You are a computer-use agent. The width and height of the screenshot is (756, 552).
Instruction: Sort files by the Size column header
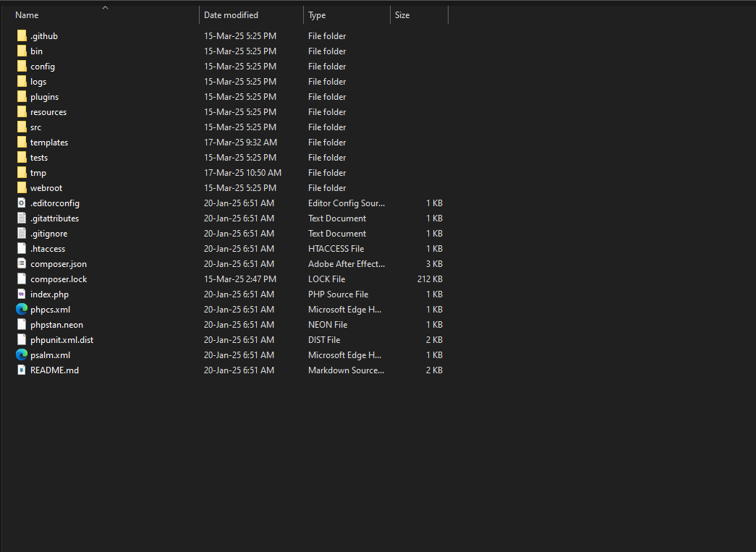402,15
